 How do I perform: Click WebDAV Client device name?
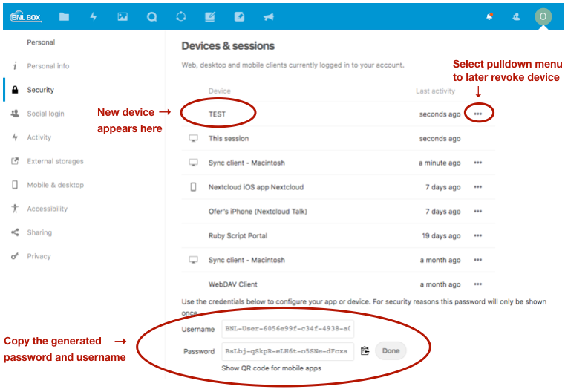coord(233,284)
